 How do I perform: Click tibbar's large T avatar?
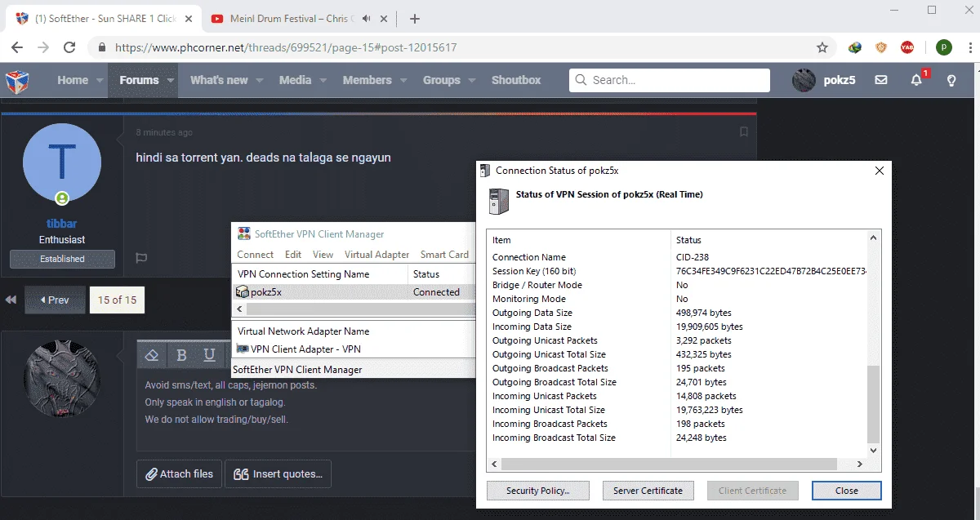[x=62, y=163]
